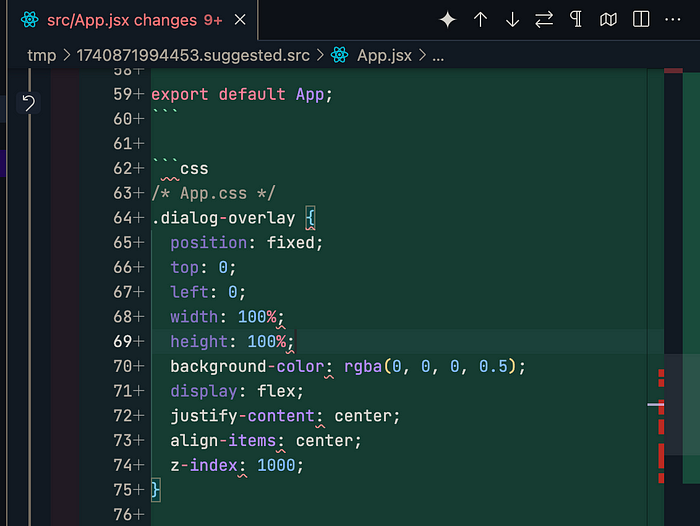Click the breadcrumb trailing ellipsis
The height and width of the screenshot is (526, 700).
click(x=438, y=57)
